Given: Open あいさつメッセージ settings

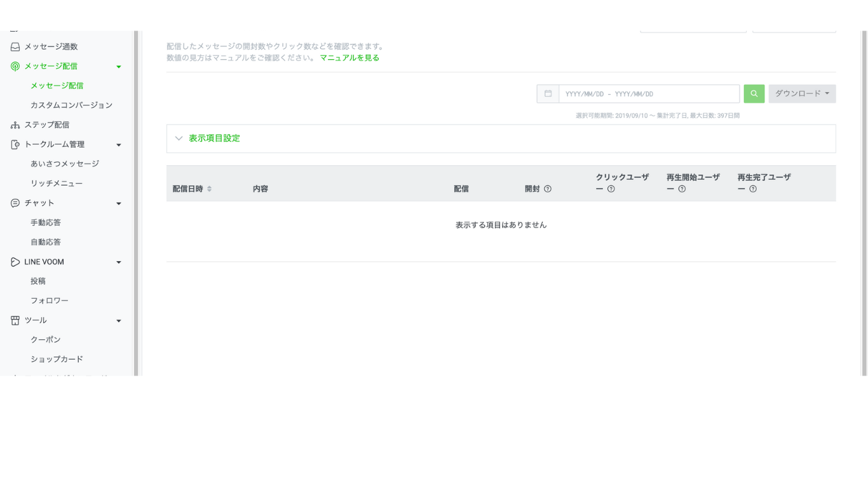Looking at the screenshot, I should click(65, 164).
